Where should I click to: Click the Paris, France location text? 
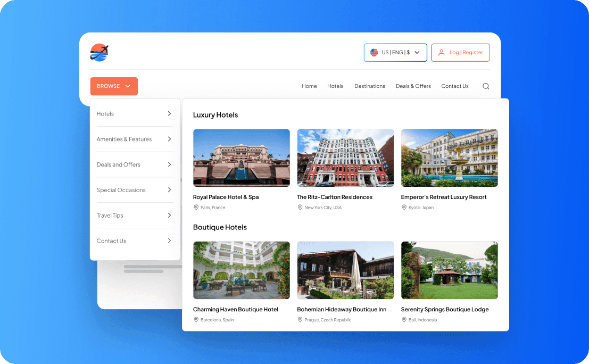coord(213,208)
